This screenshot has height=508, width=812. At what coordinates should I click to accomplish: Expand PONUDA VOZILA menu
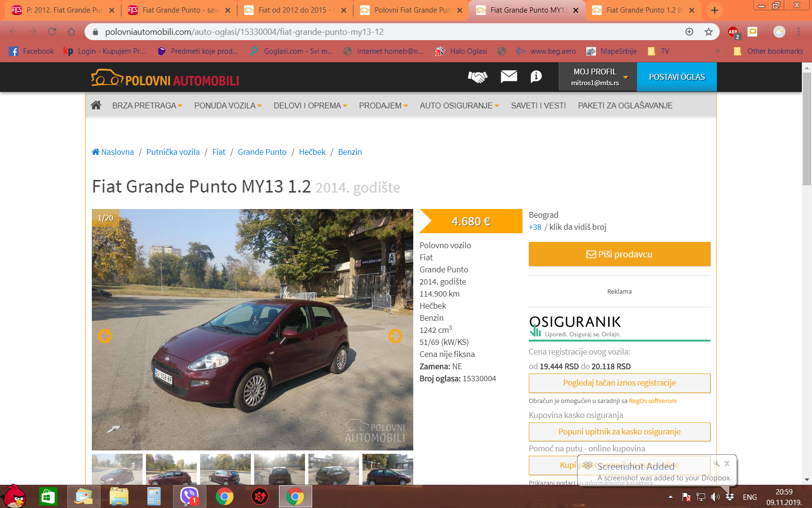(228, 105)
